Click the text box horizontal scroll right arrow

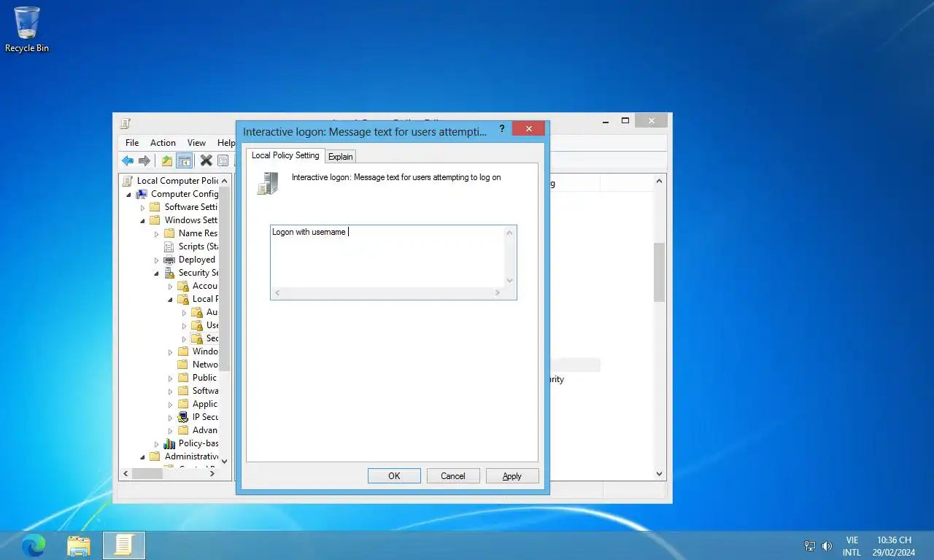point(497,293)
